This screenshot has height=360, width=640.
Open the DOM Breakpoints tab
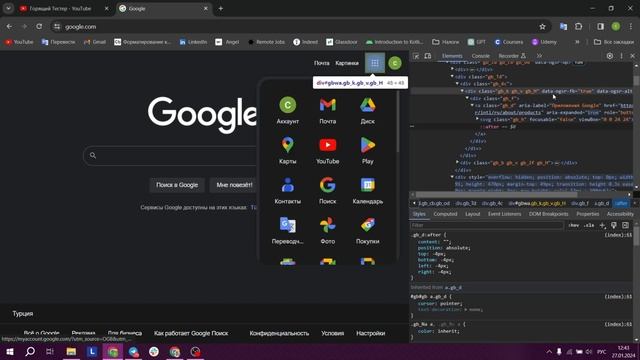(x=549, y=214)
